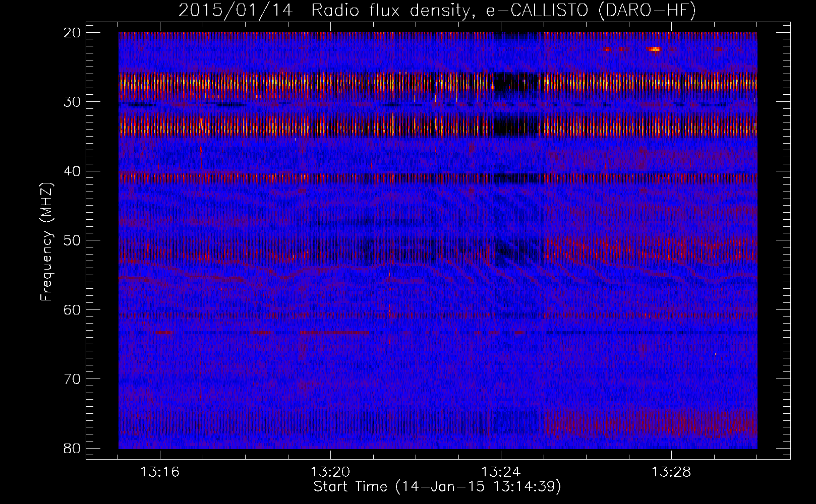Click the frequency tick label '40'

point(73,171)
